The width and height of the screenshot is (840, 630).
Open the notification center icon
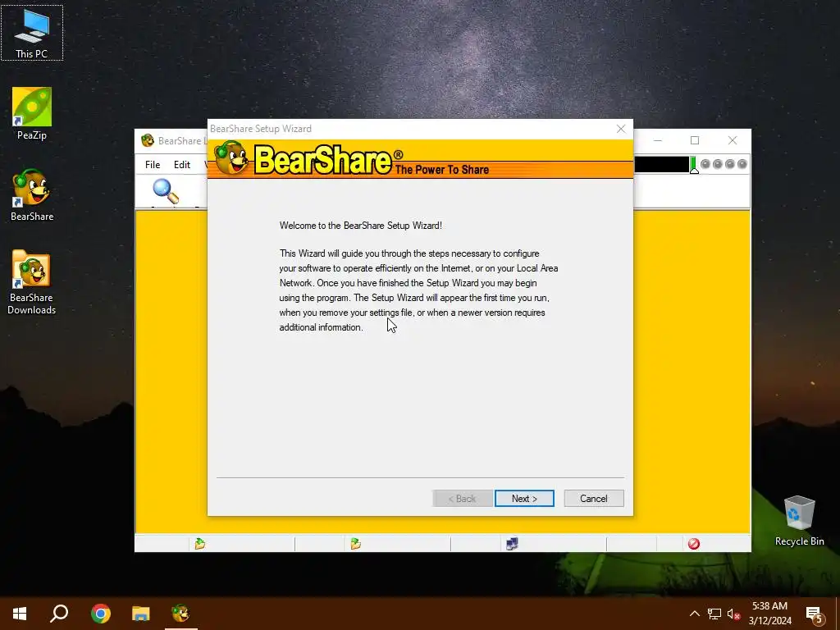tap(815, 615)
